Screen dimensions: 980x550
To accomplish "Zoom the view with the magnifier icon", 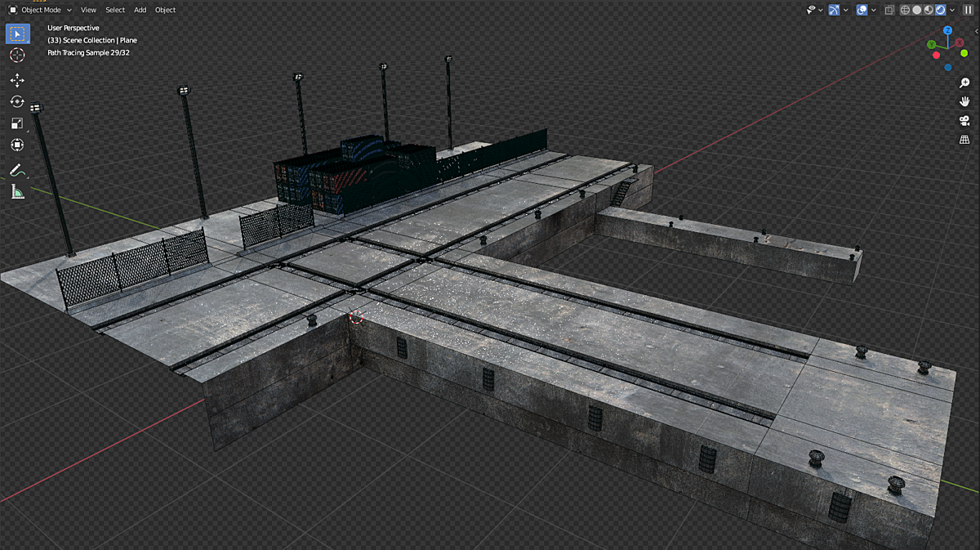I will click(964, 81).
